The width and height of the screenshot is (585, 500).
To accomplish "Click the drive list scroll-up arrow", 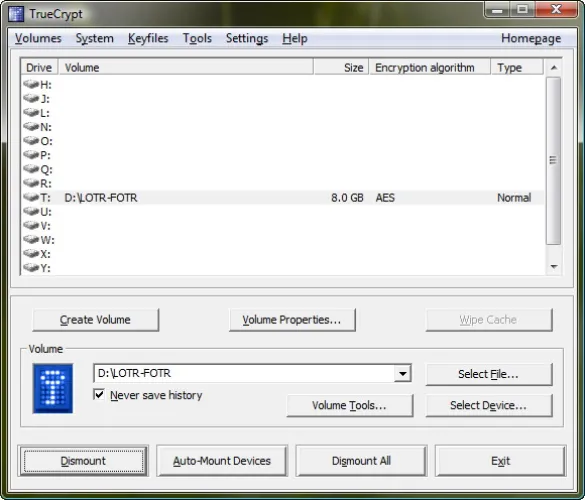I will pos(554,68).
